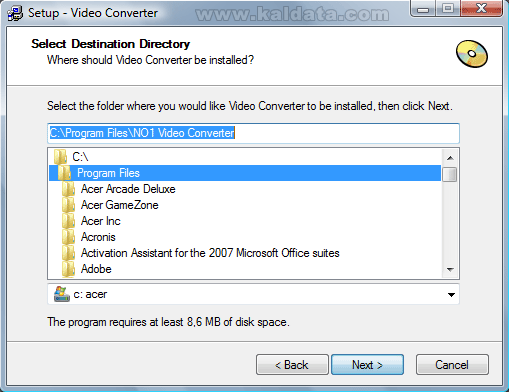Click folder icon next to Activation Assistant
This screenshot has width=509, height=392.
68,253
